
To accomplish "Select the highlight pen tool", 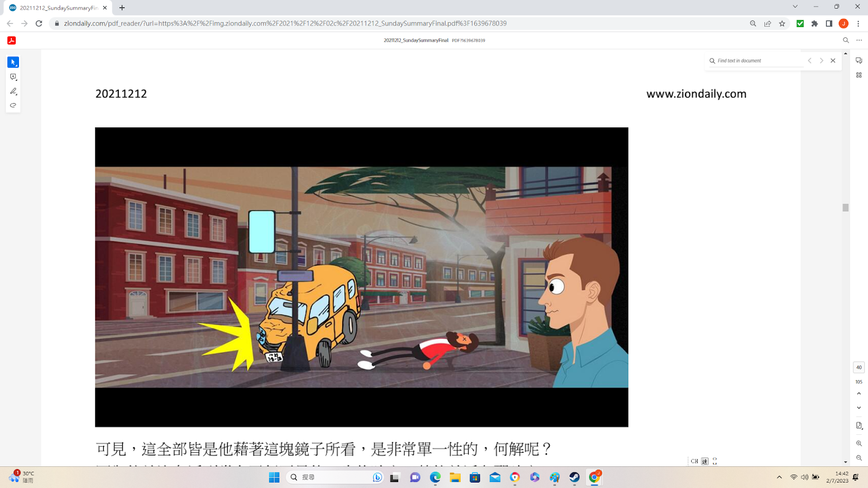I will coord(13,91).
